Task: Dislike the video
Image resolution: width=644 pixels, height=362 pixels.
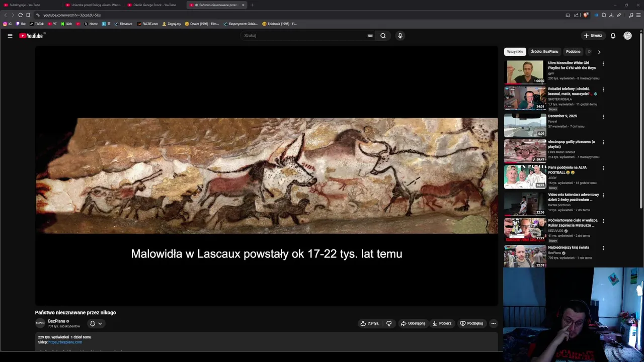Action: point(389,323)
